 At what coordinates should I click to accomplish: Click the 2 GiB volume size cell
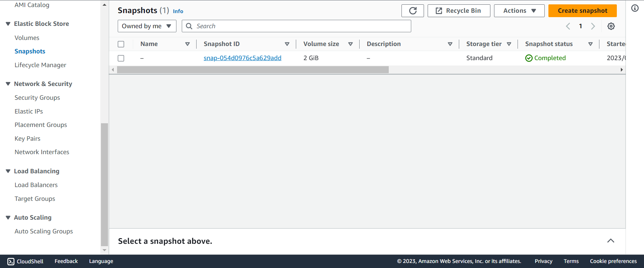click(x=311, y=58)
